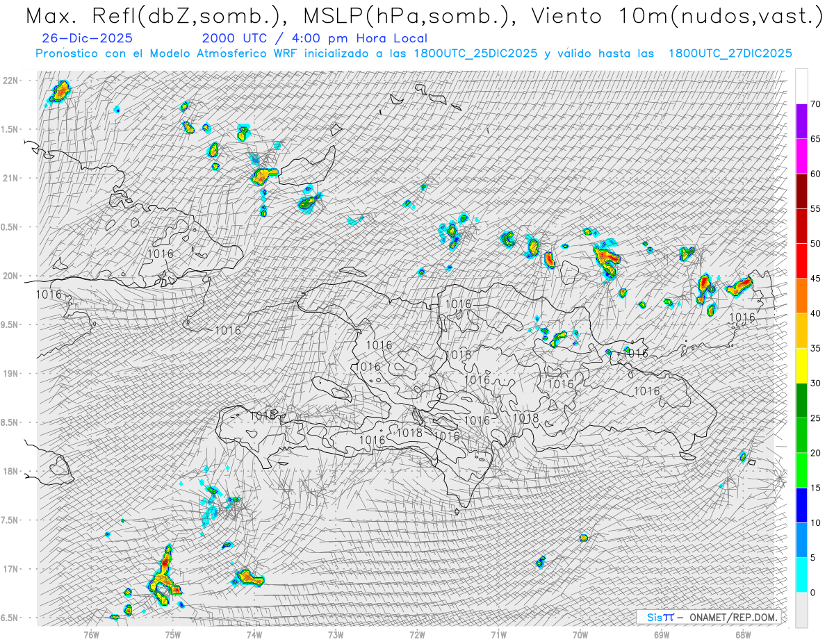Screen dimensions: 834x644
Task: Click the '1.5N' latitude axis label
Action: pyautogui.click(x=10, y=129)
